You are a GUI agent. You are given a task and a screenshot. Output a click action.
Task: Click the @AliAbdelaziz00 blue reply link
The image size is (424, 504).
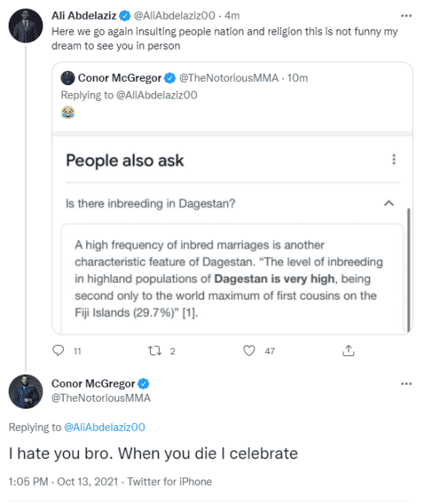(x=105, y=427)
